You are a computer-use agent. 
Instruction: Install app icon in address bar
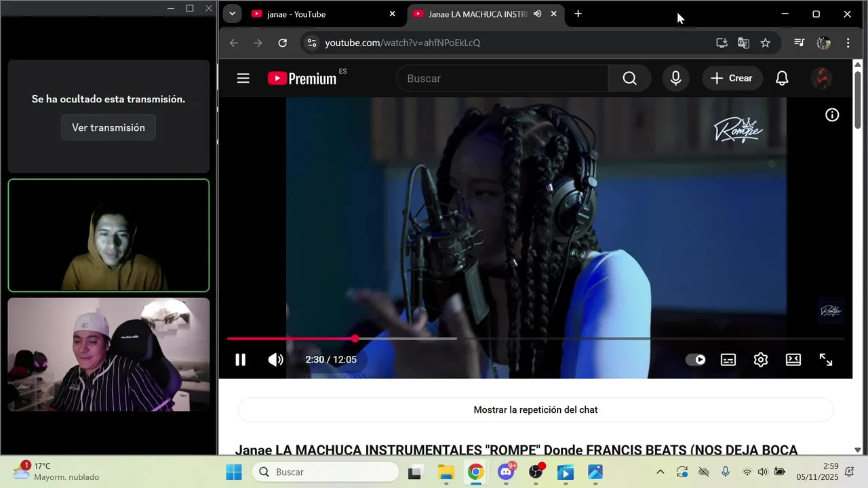[x=722, y=43]
